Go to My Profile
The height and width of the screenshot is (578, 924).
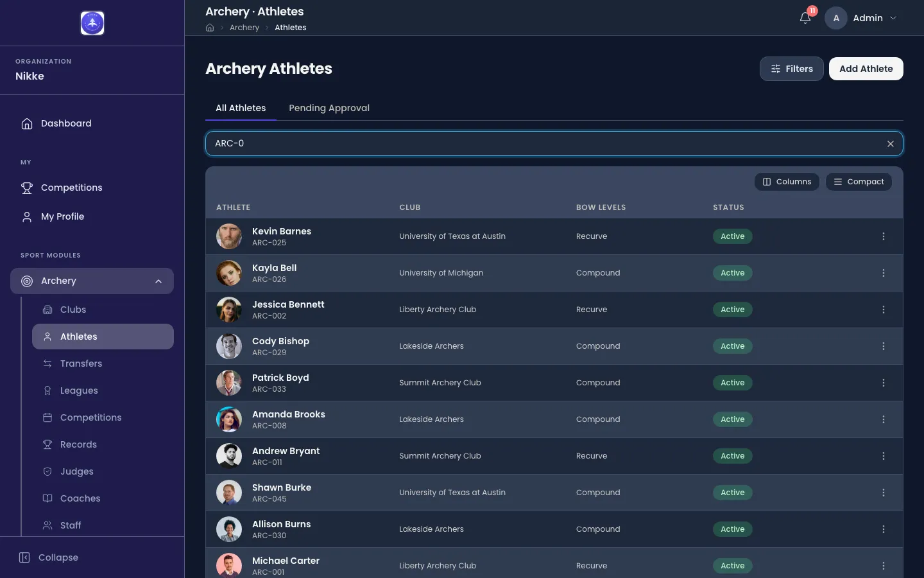92,216
